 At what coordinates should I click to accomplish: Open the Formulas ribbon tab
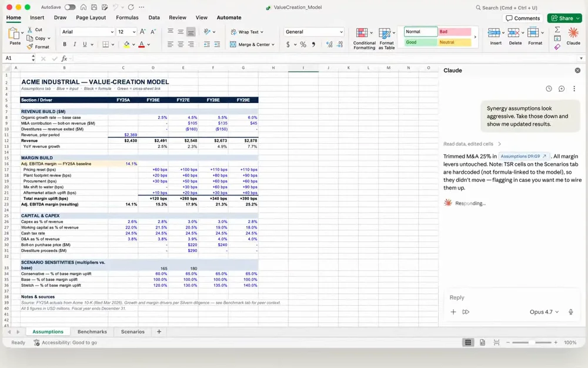click(127, 18)
